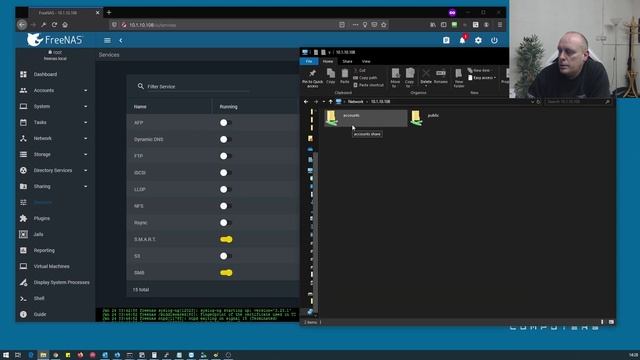
Task: Turn off the S.M.A.R.T. service
Action: 226,239
